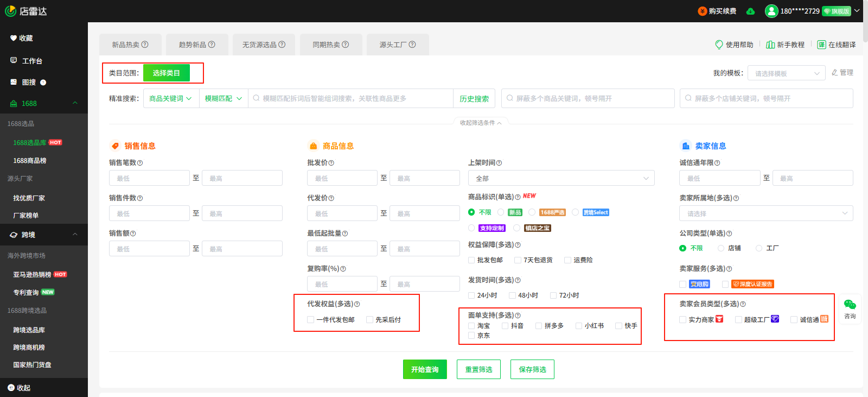Viewport: 868px width, 397px height.
Task: Open the 上架时间 dropdown showing 全部
Action: 561,178
